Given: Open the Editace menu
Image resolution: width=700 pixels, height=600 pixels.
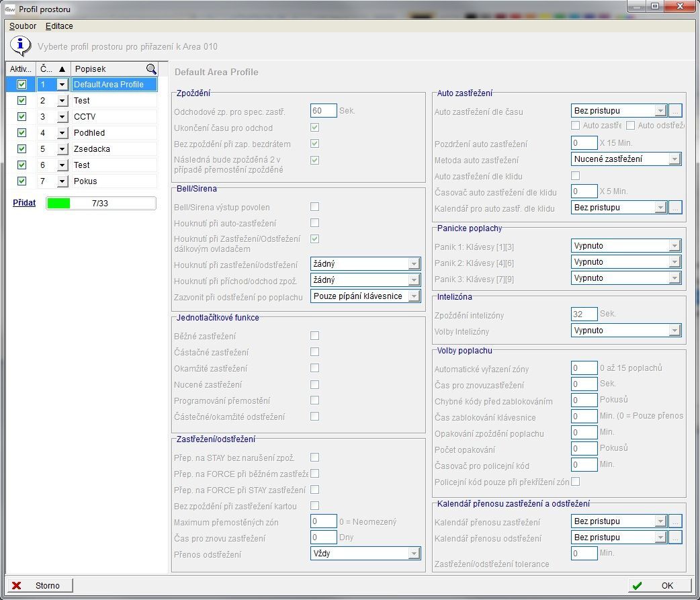Looking at the screenshot, I should coord(59,26).
